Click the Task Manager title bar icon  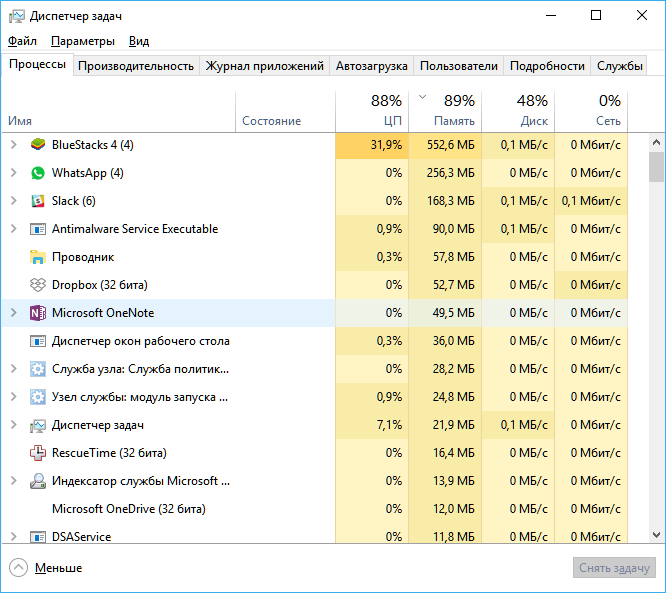click(17, 16)
